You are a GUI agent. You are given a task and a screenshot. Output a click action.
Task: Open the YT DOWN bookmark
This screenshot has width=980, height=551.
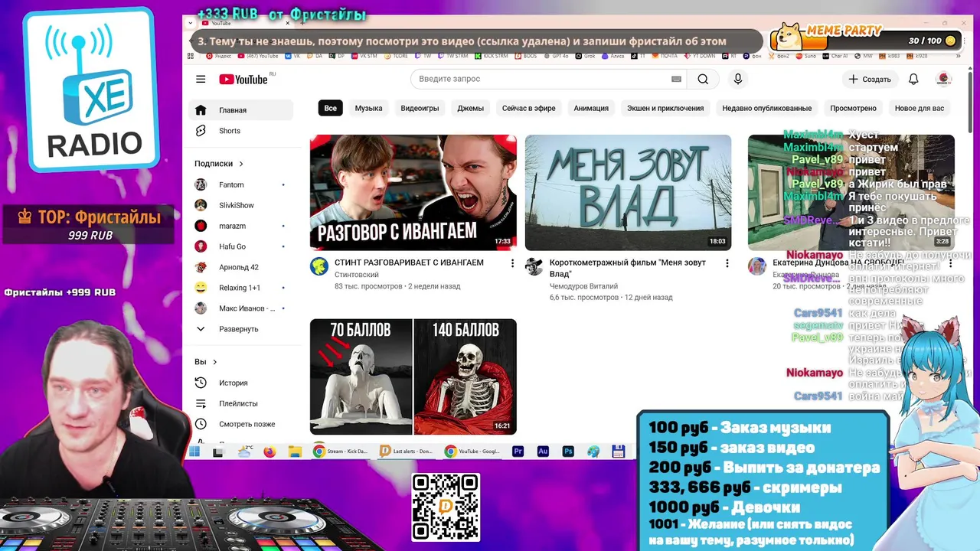click(x=700, y=56)
